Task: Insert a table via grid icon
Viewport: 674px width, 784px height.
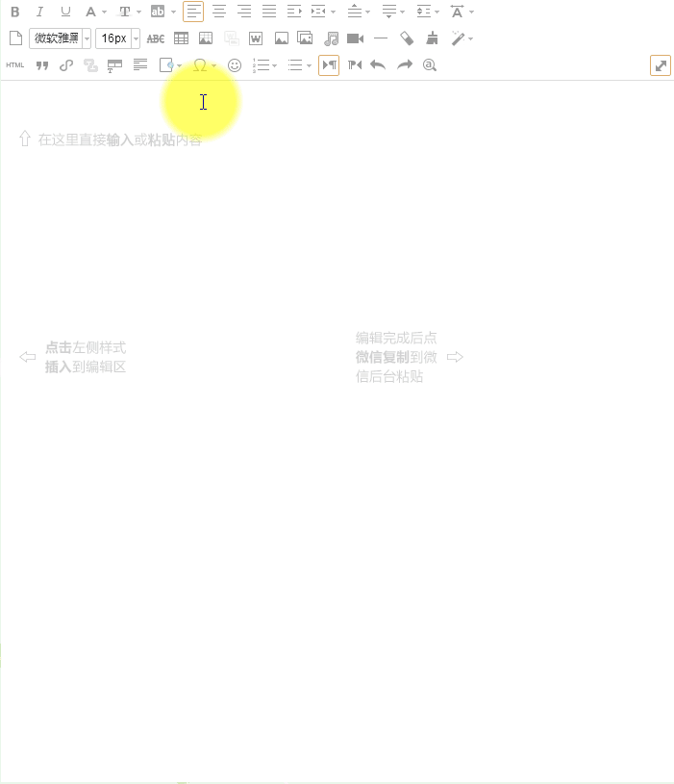Action: [181, 38]
